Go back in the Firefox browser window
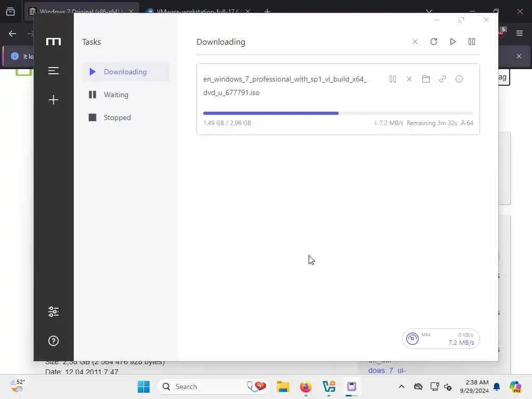Viewport: 532px width, 399px height. click(12, 34)
